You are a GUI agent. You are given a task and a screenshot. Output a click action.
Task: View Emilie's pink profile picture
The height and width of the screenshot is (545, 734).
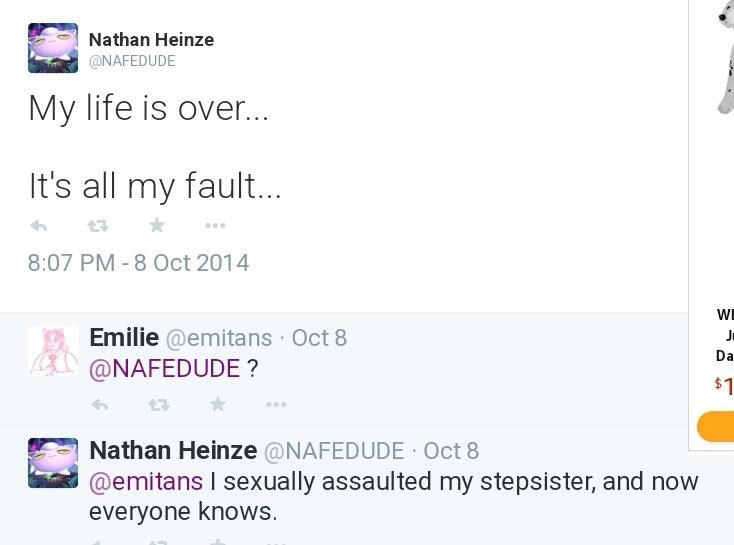pyautogui.click(x=53, y=351)
